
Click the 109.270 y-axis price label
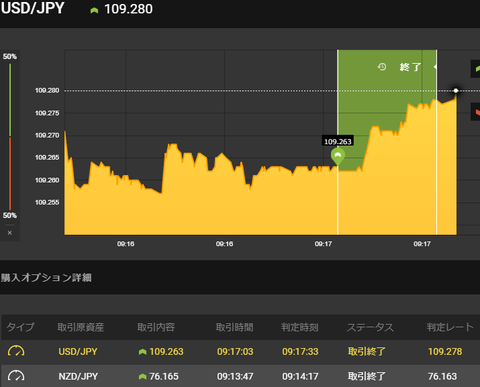[x=47, y=135]
